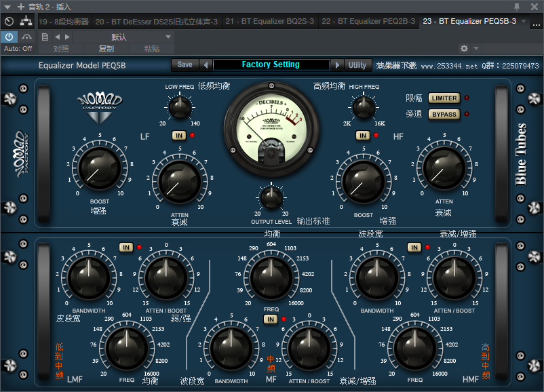Click the LF BOOST knob
Screen dimensions: 544x392
click(x=100, y=168)
